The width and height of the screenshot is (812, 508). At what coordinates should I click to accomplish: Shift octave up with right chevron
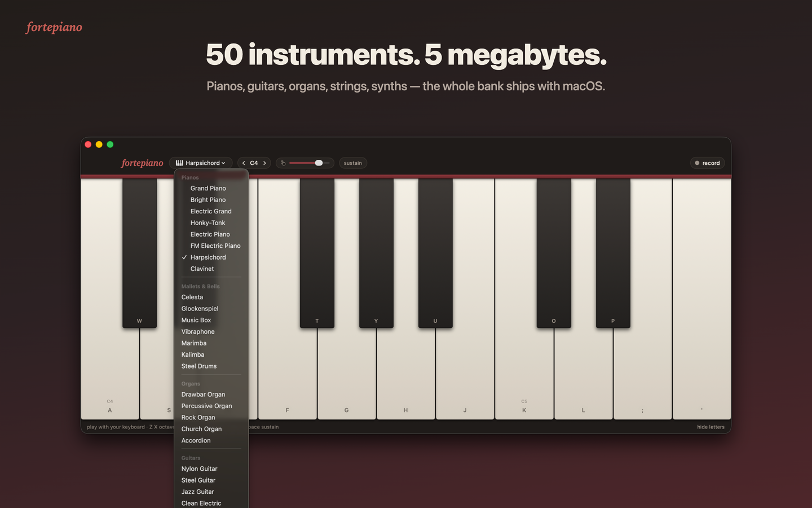coord(264,163)
